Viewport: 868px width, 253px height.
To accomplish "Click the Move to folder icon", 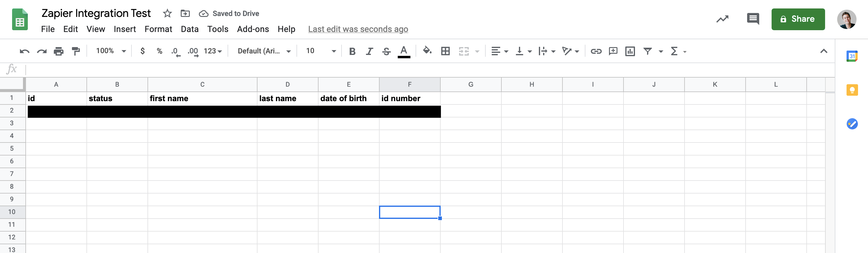I will (185, 14).
